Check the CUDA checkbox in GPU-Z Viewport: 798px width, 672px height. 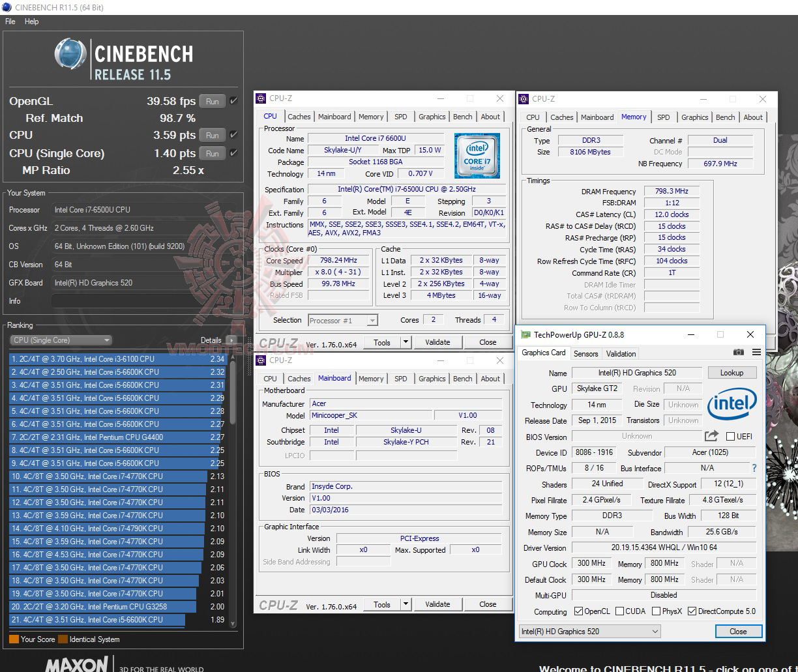point(619,611)
